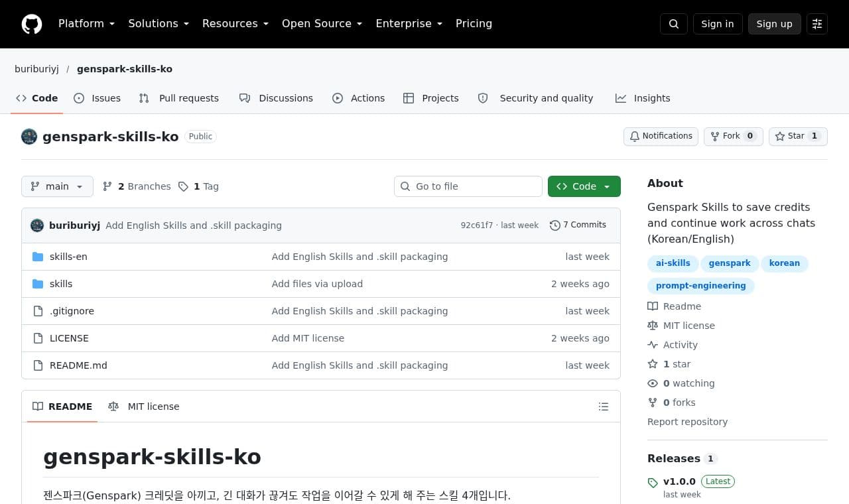Click the pulse icon next to Activity

[x=653, y=345]
